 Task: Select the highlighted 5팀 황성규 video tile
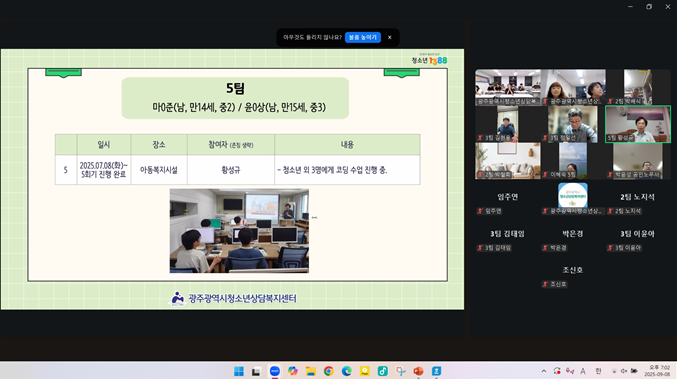click(638, 124)
